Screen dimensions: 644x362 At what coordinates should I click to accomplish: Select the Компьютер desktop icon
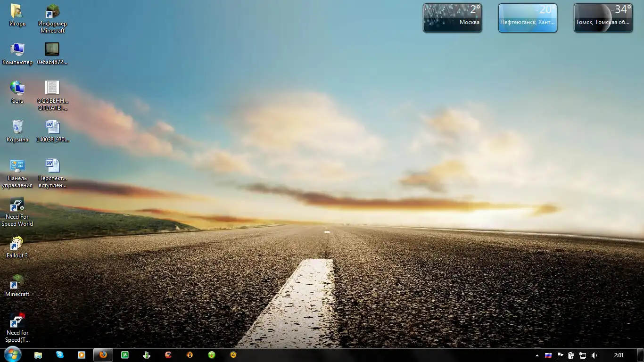pos(17,51)
